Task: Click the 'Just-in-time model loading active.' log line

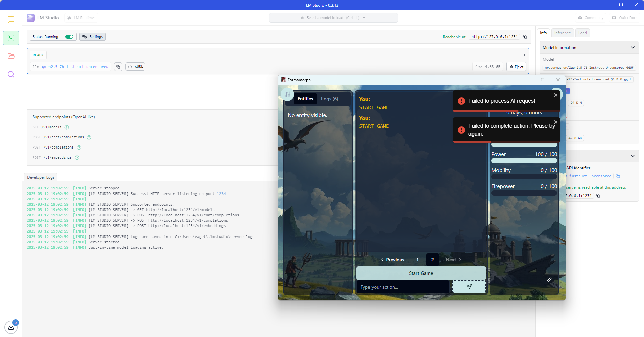Action: (126, 247)
